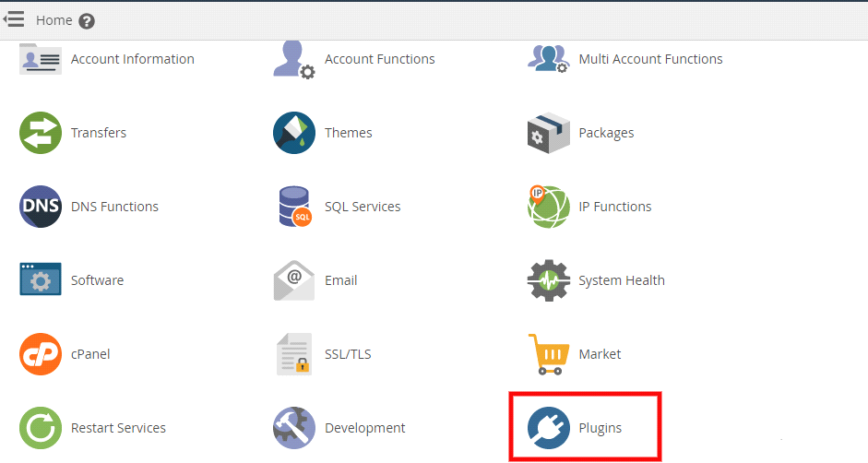Image resolution: width=868 pixels, height=463 pixels.
Task: Click the Account Functions text label
Action: [x=380, y=59]
